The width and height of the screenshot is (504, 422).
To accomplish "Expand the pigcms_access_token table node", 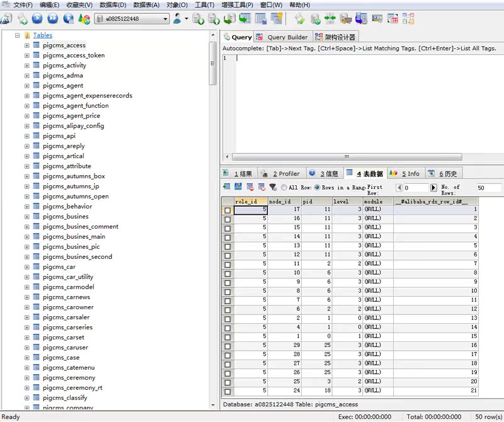I will point(27,55).
